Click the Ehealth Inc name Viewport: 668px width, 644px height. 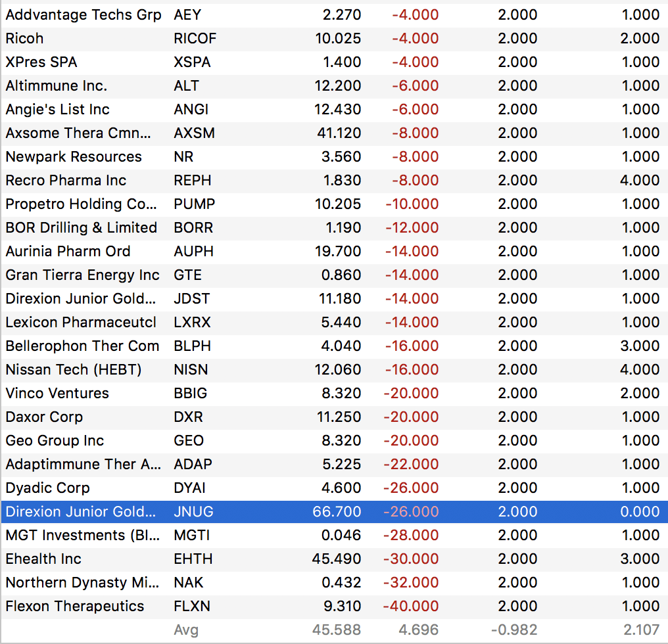[43, 559]
